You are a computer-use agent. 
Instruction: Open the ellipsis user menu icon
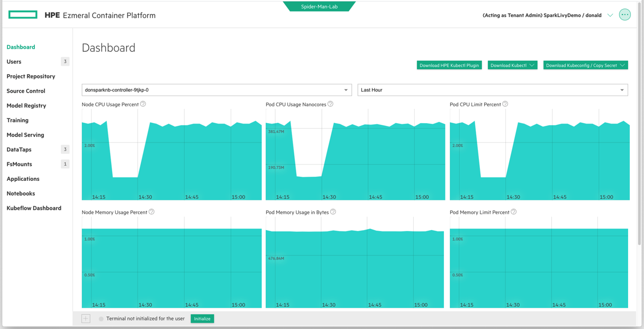[x=624, y=15]
